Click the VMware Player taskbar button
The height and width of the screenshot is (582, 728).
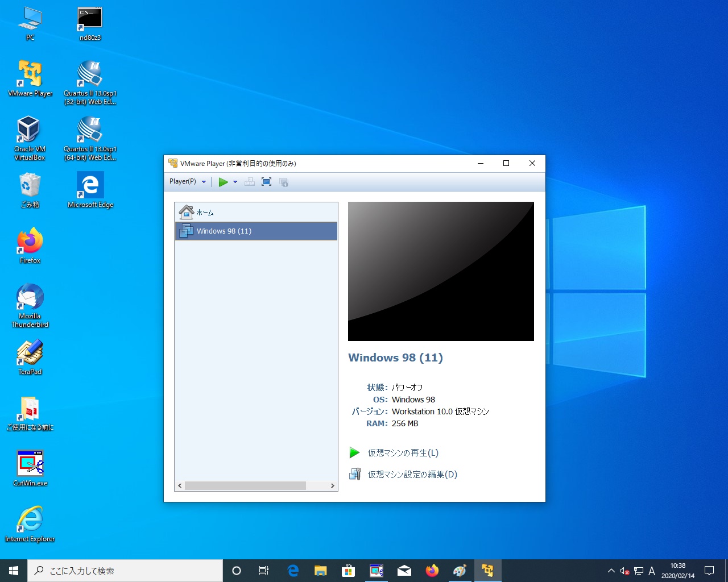coord(487,571)
